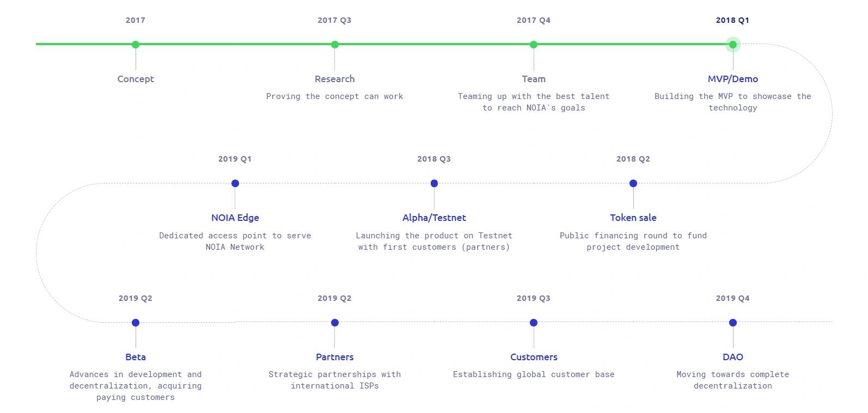
Task: Click the 2018 Q1 date label
Action: coord(733,20)
